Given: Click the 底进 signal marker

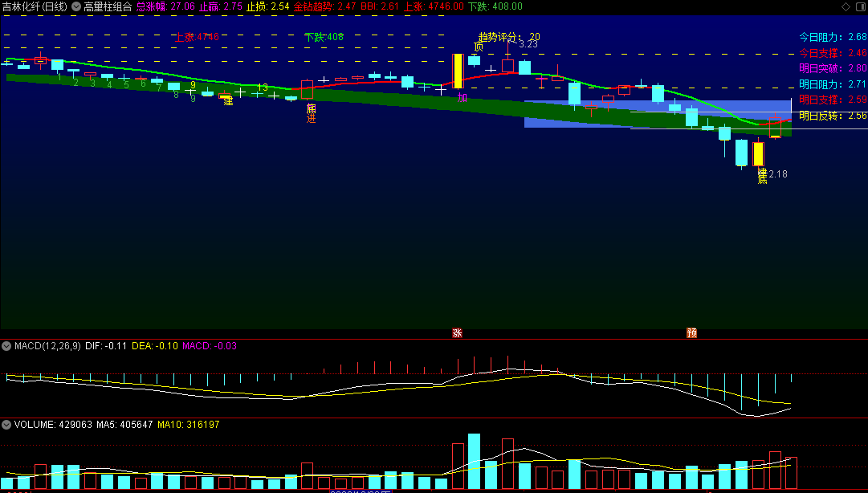Looking at the screenshot, I should coord(311,113).
